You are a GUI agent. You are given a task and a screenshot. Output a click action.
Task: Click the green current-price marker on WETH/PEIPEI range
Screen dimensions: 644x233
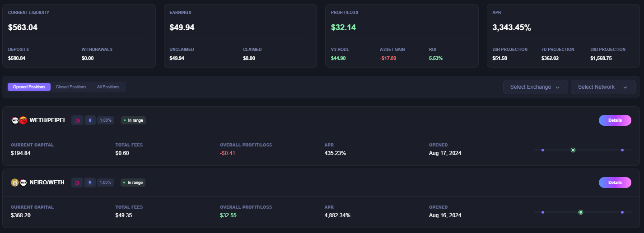(573, 150)
